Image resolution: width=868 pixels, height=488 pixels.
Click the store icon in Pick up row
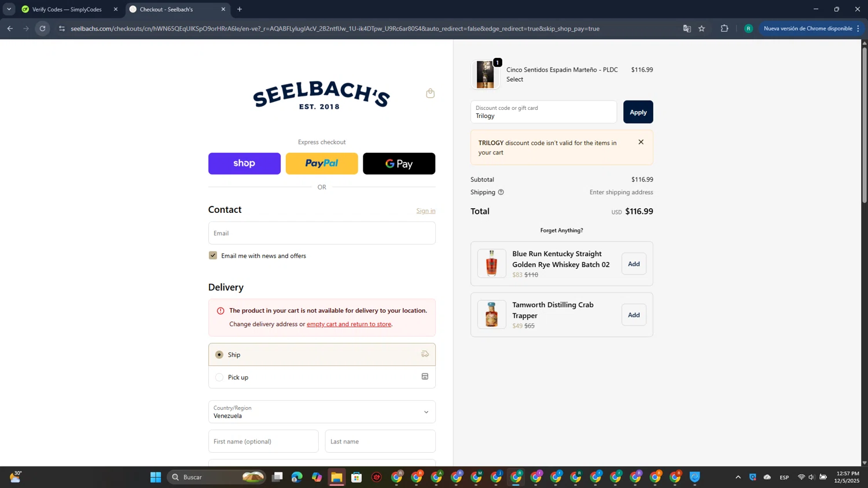pos(425,376)
